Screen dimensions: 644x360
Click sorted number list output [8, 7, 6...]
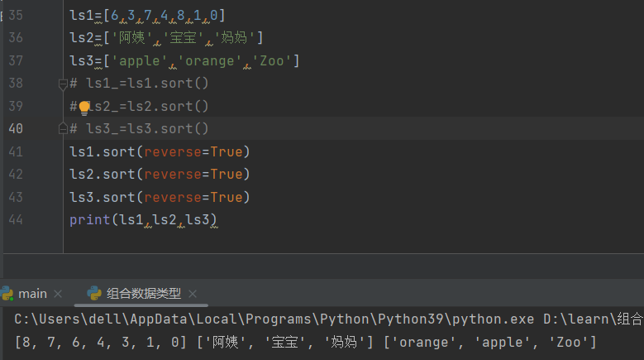[101, 342]
